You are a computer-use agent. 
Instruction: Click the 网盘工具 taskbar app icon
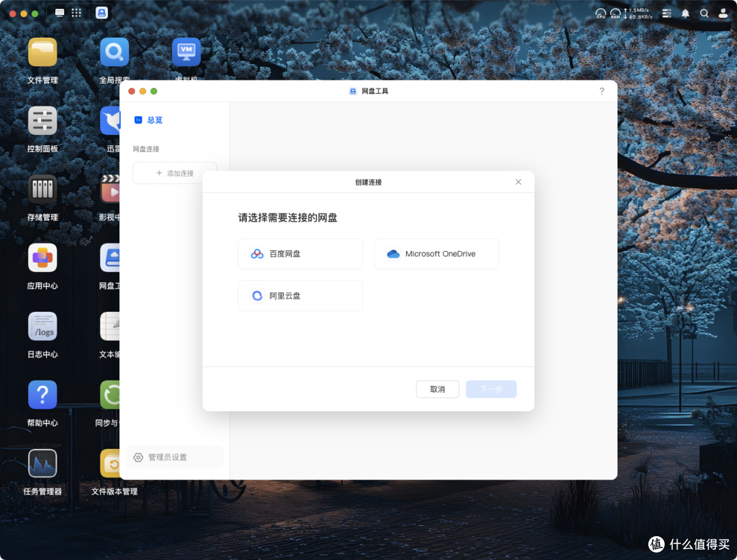102,13
